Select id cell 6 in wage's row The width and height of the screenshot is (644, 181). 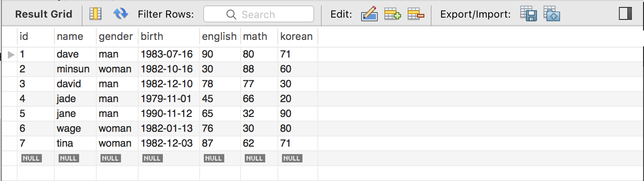[36, 129]
